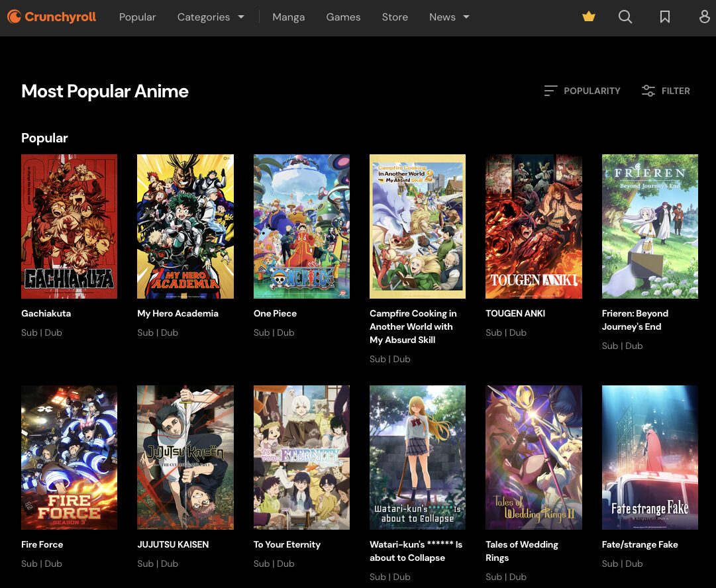Open the My Hero Academia poster
Viewport: 716px width, 588px height.
coord(185,226)
